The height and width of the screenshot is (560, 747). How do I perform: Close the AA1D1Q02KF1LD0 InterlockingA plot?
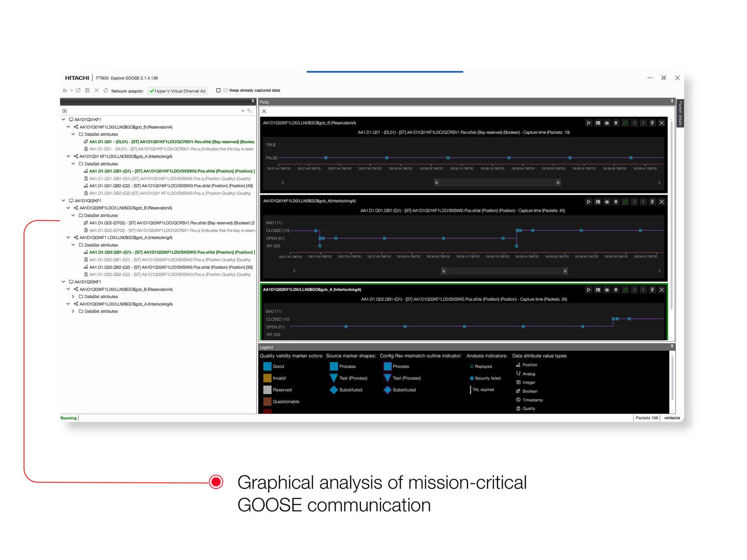pos(662,290)
